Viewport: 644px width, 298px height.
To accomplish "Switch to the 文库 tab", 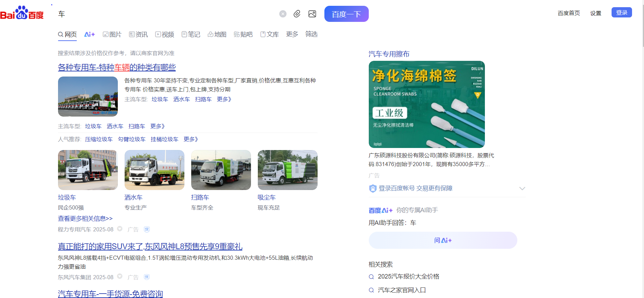I will [269, 35].
